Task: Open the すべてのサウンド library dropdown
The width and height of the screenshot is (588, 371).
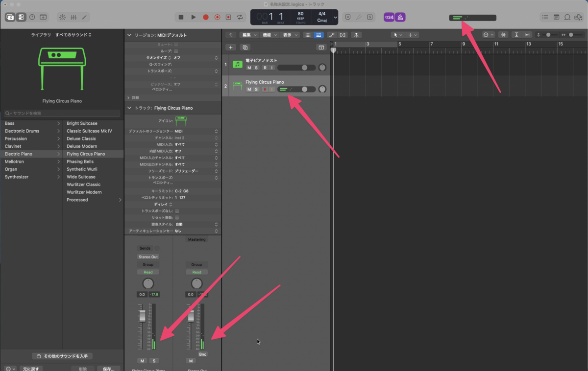Action: click(x=73, y=35)
